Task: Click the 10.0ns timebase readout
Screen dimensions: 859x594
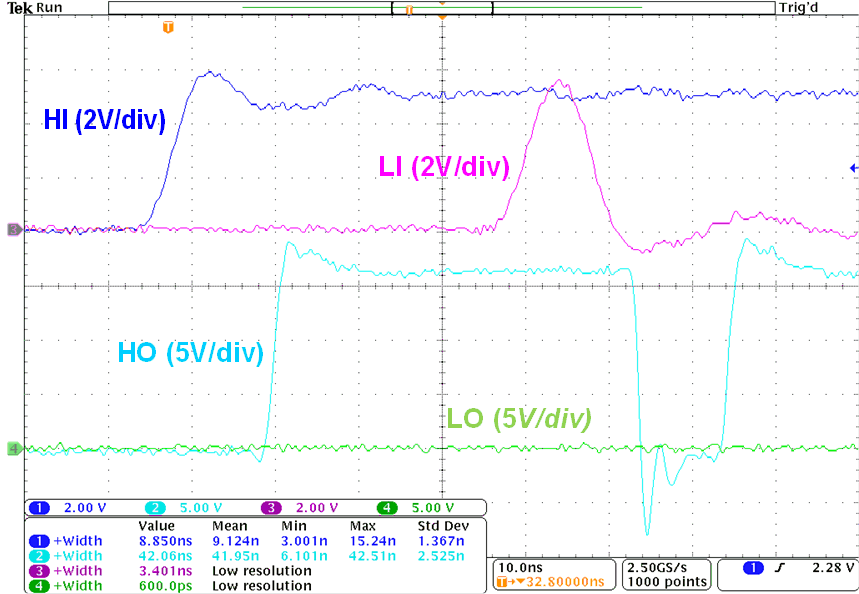Action: [519, 566]
